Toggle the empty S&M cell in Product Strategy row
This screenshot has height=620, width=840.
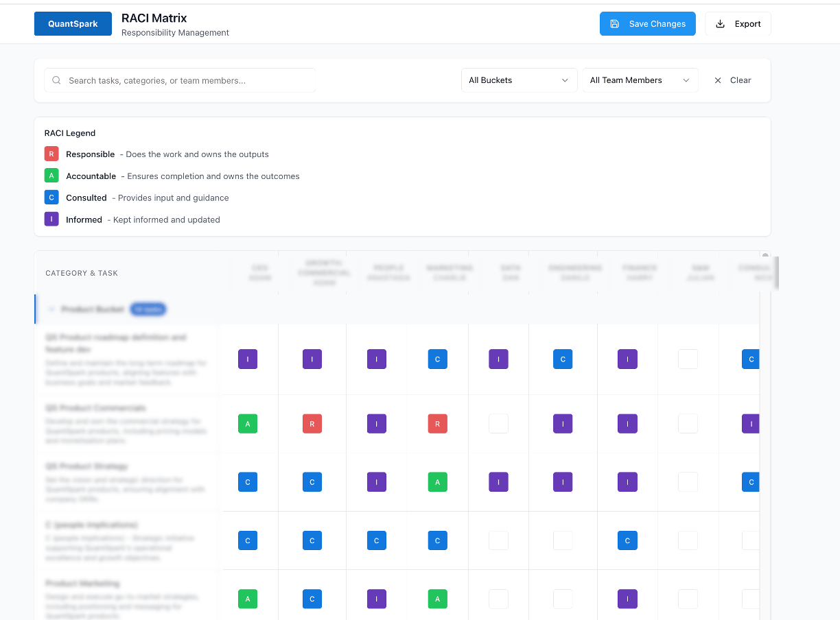tap(688, 482)
